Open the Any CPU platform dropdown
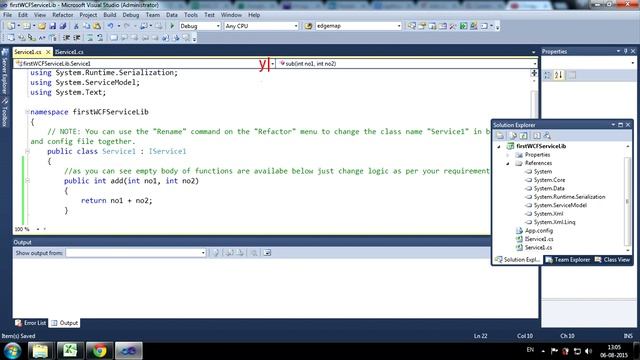This screenshot has height=360, width=640. [261, 26]
